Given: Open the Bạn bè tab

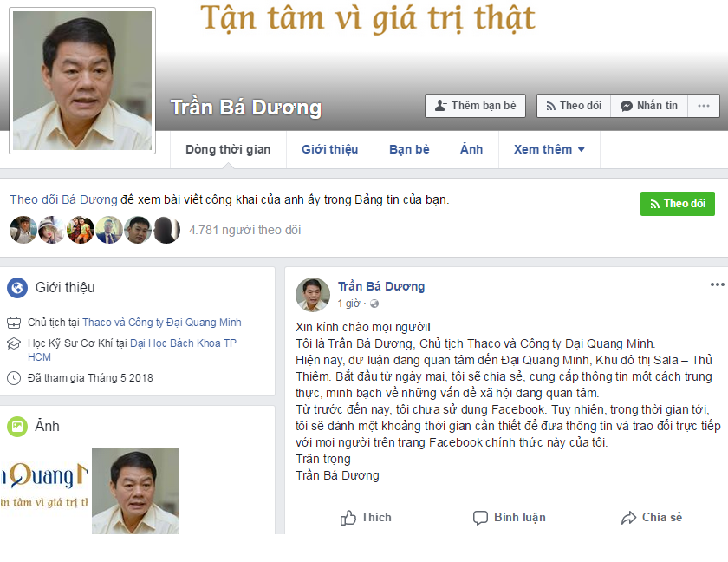Looking at the screenshot, I should [409, 149].
